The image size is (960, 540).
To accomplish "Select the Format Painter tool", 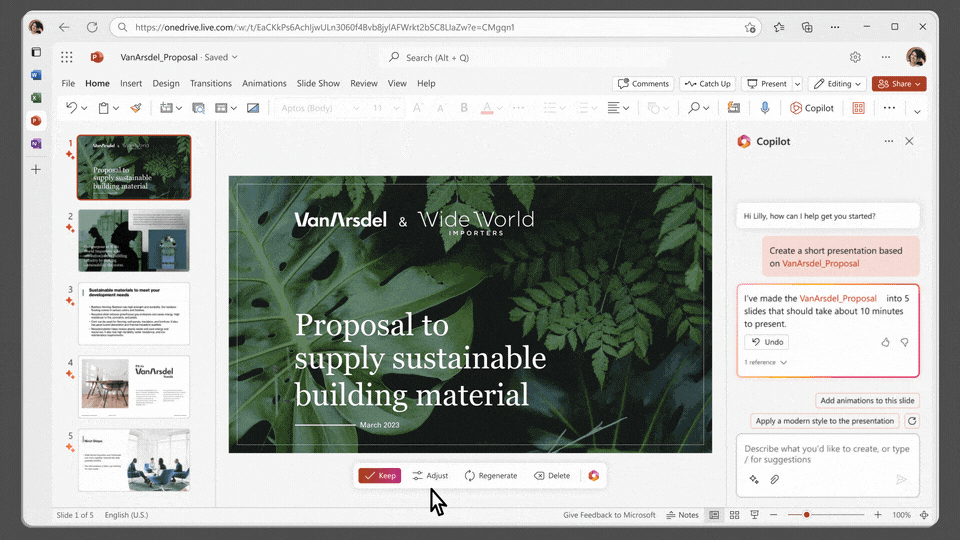I will (x=136, y=108).
